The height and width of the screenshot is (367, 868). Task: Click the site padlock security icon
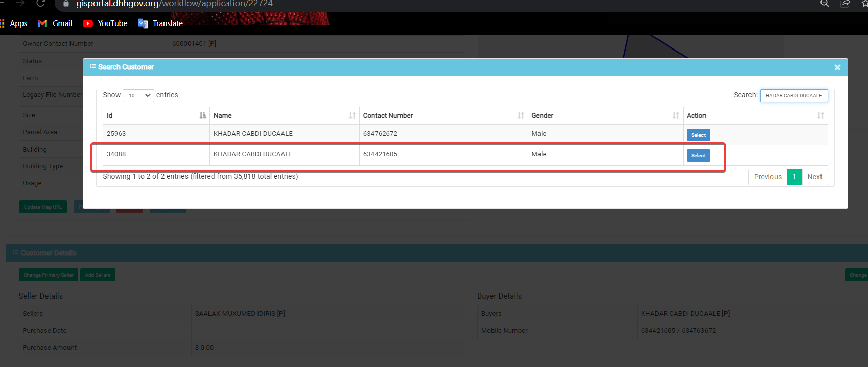tap(66, 4)
